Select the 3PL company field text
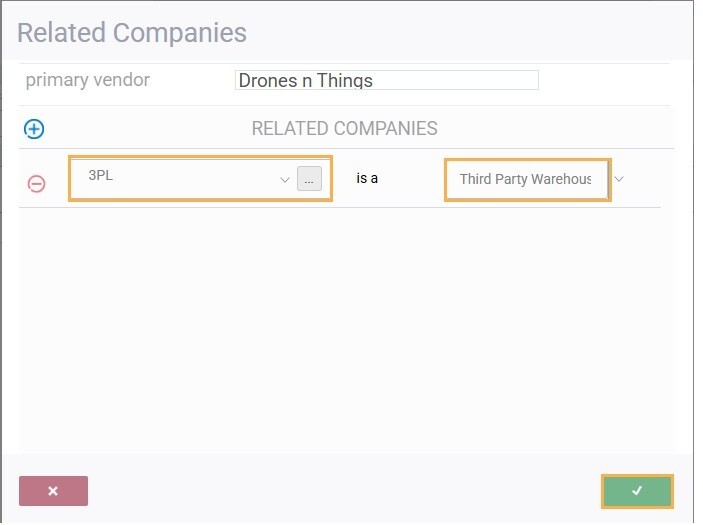 point(180,178)
